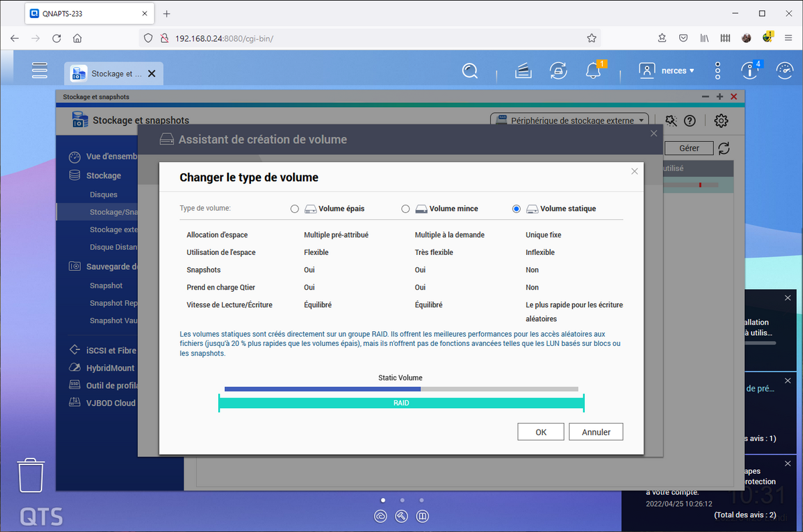This screenshot has height=532, width=803.
Task: Go to the second desktop page dot
Action: (402, 500)
